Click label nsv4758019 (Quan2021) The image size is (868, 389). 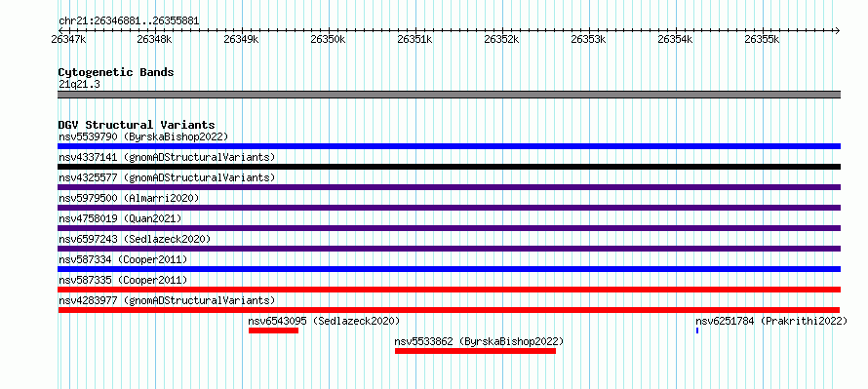pos(120,218)
